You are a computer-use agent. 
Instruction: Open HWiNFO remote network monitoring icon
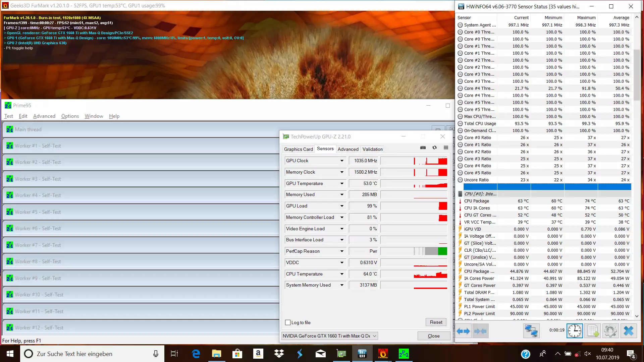tap(531, 331)
